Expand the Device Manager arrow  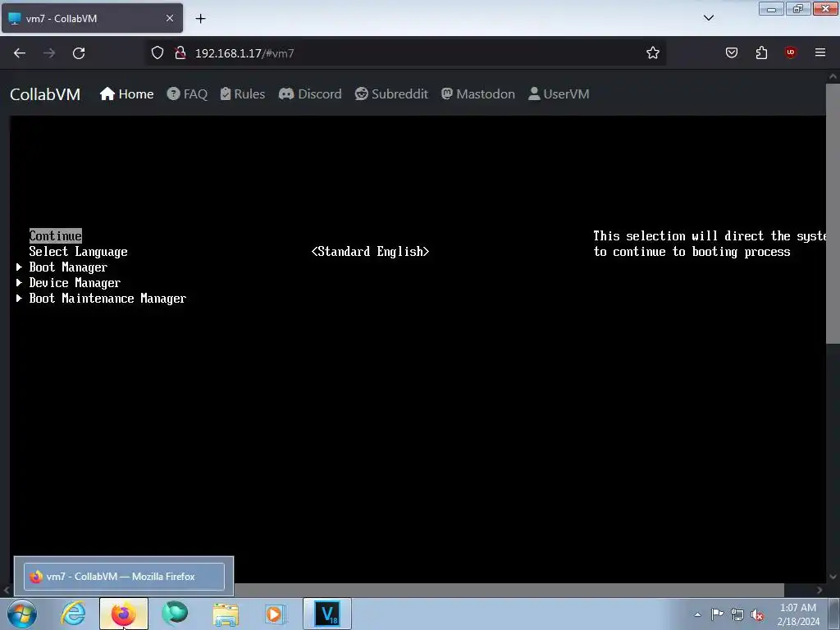[x=20, y=282]
